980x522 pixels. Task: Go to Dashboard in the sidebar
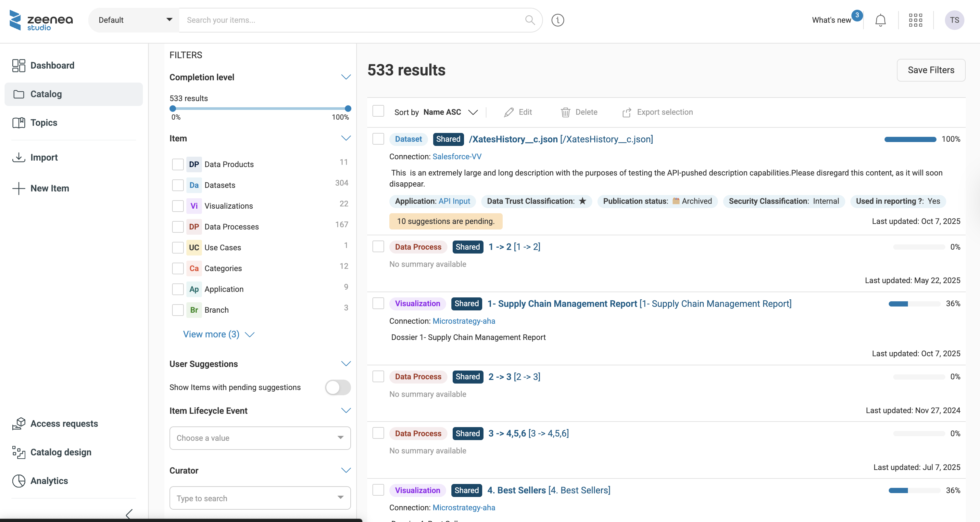coord(52,65)
